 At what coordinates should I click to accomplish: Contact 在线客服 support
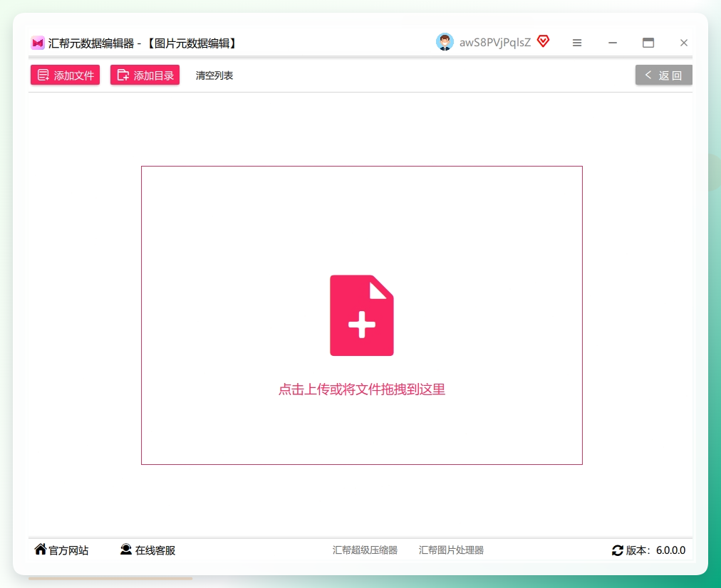click(x=147, y=550)
